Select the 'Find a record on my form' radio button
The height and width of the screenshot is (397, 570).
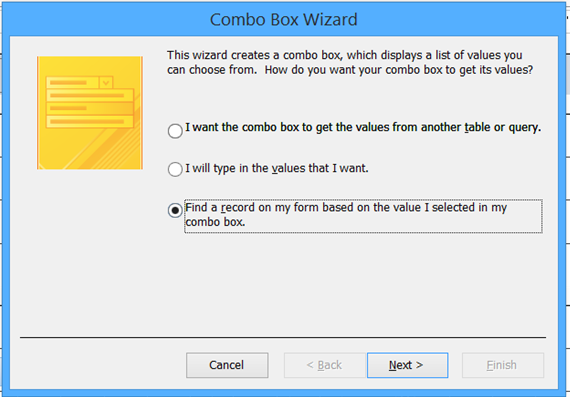coord(175,210)
